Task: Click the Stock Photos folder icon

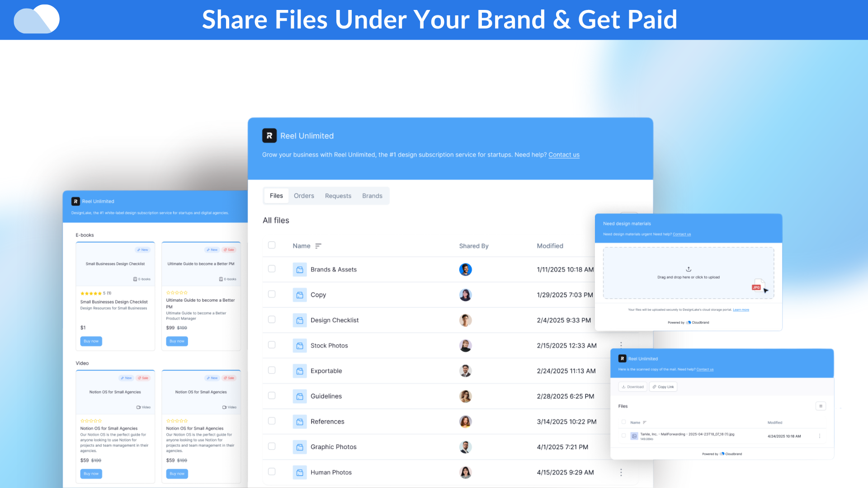Action: 299,346
